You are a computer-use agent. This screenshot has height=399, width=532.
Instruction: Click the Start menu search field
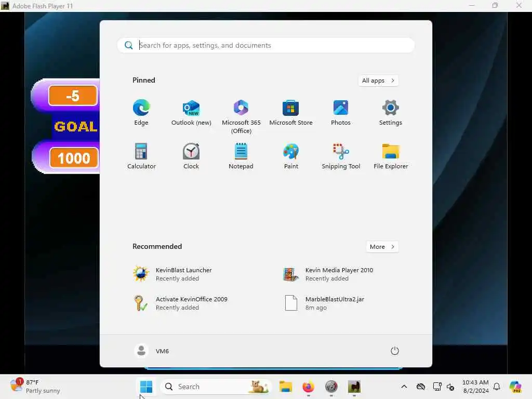pos(265,45)
